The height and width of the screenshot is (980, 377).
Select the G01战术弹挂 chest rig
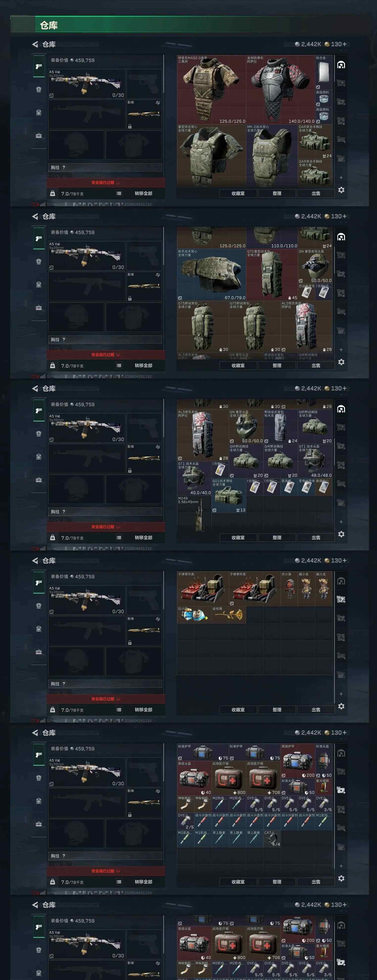click(x=229, y=496)
